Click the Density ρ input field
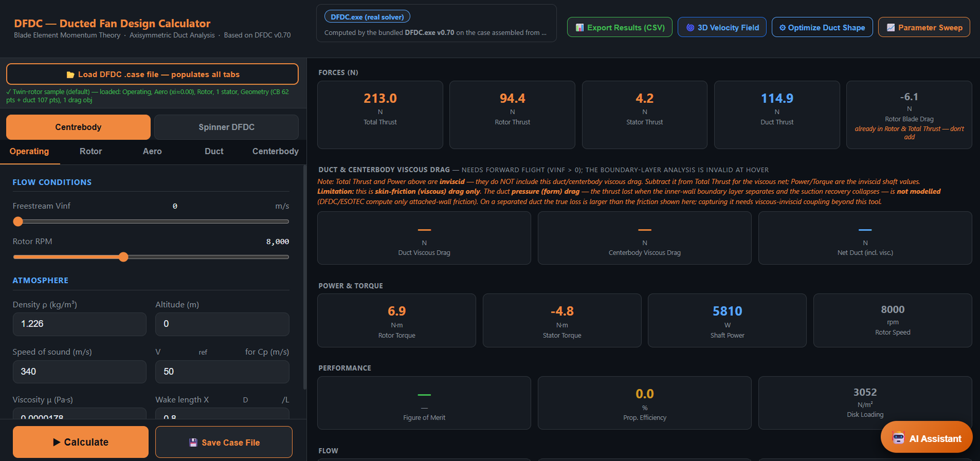 [x=80, y=324]
